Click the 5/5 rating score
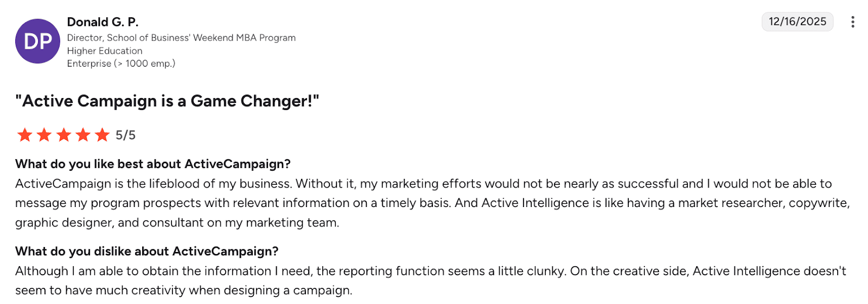The height and width of the screenshot is (304, 868). click(x=125, y=135)
